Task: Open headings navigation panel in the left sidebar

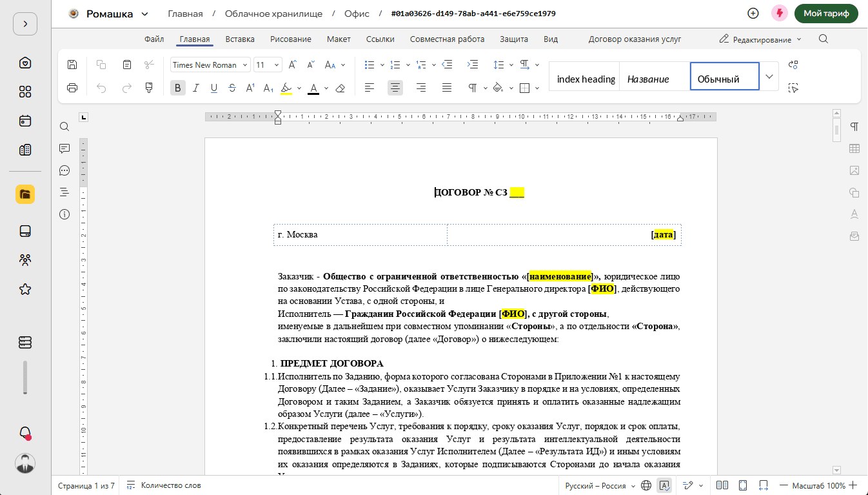Action: [64, 192]
